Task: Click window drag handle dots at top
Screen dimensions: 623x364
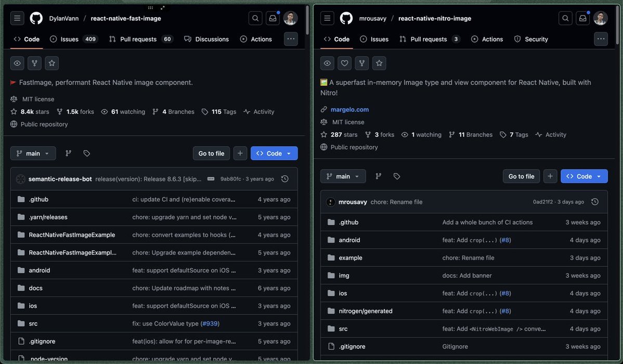Action: (x=150, y=8)
